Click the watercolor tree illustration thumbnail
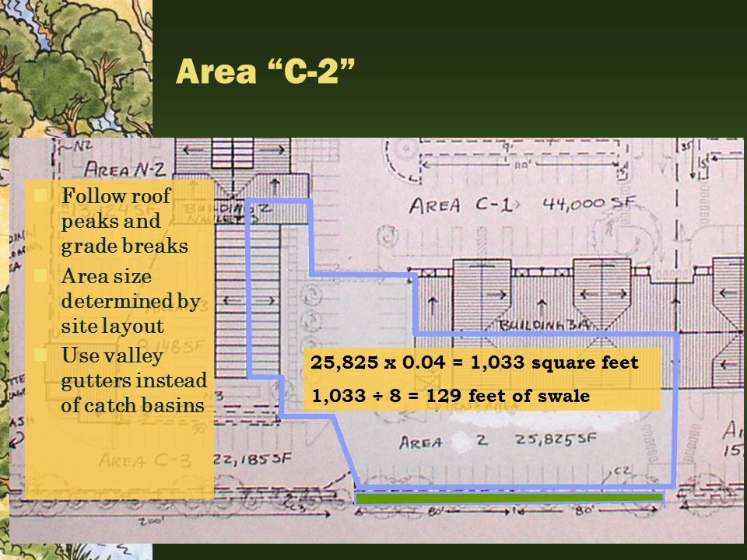Viewport: 747px width, 560px height. [x=76, y=68]
